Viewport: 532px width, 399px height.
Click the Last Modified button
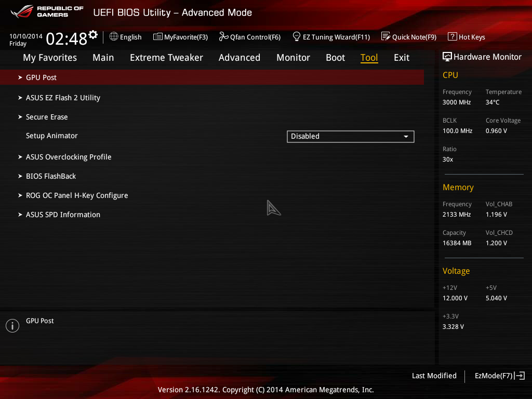(x=434, y=376)
